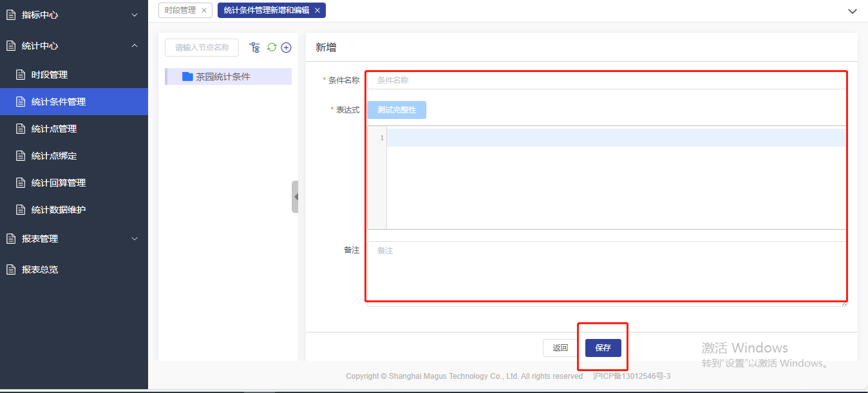Image resolution: width=868 pixels, height=393 pixels.
Task: Close the 时段管理 tab
Action: [x=204, y=10]
